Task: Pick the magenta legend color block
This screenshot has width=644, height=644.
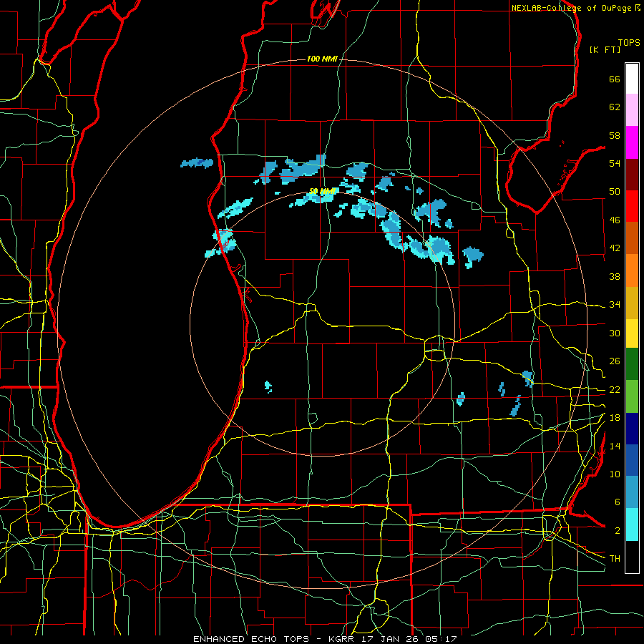Action: (x=632, y=142)
